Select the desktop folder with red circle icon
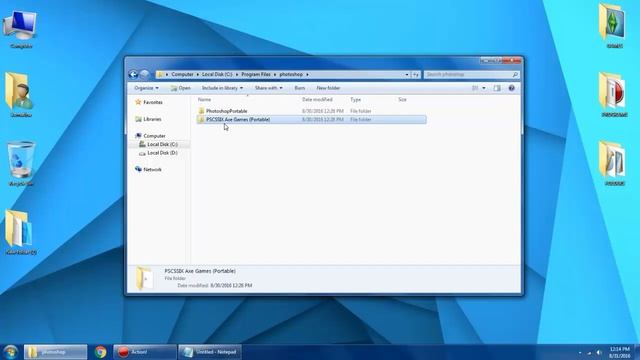The image size is (640, 360). 614,95
